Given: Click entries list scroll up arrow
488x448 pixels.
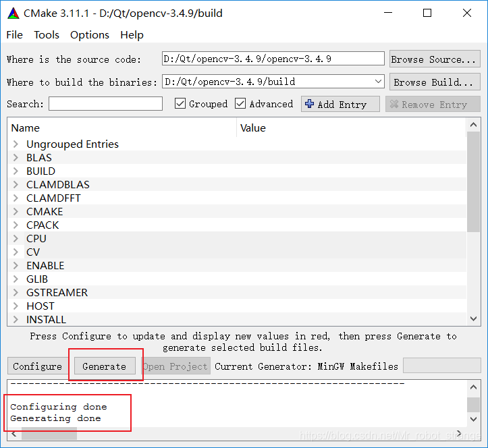Looking at the screenshot, I should tap(474, 125).
